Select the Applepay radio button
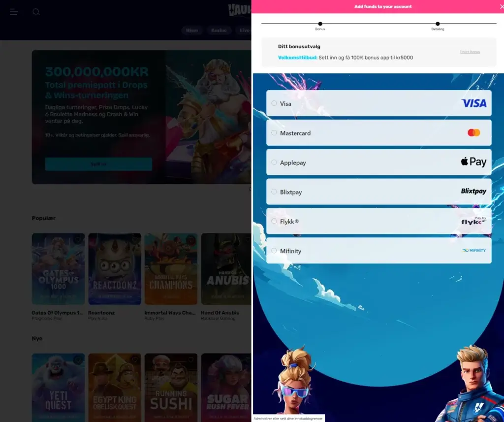This screenshot has height=422, width=504. 274,162
